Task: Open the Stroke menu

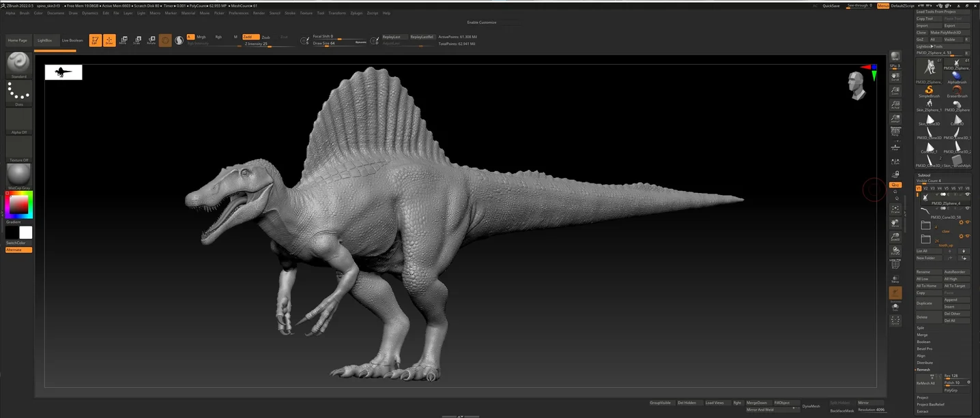Action: click(290, 13)
